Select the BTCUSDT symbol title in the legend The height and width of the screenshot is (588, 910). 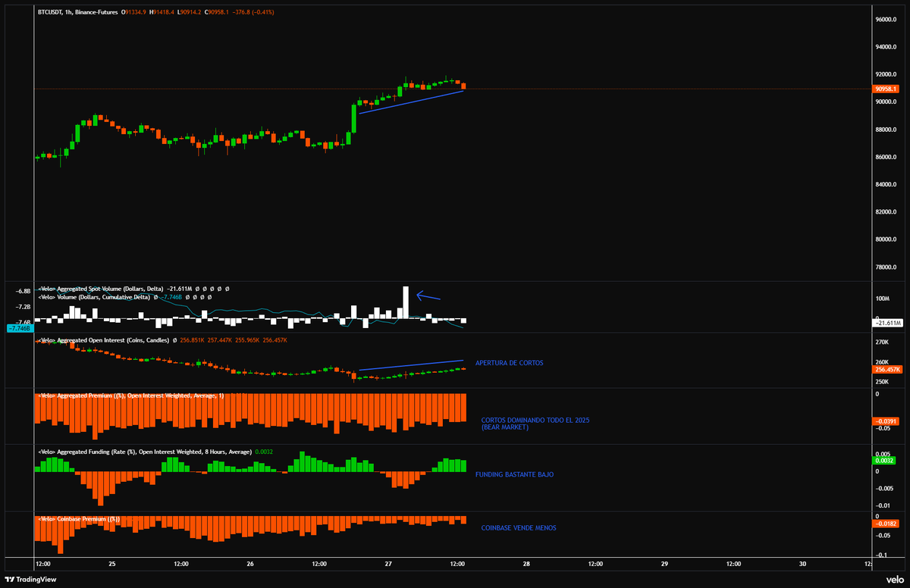pyautogui.click(x=76, y=13)
